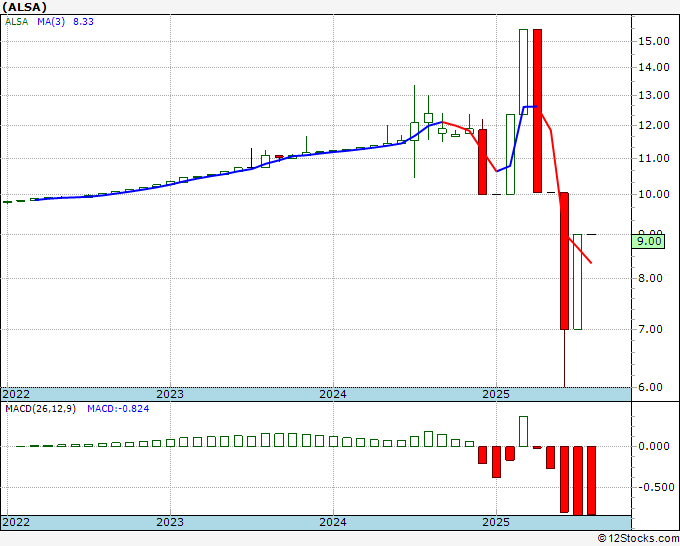
Task: Click the 7.00 price axis label
Action: pos(651,329)
